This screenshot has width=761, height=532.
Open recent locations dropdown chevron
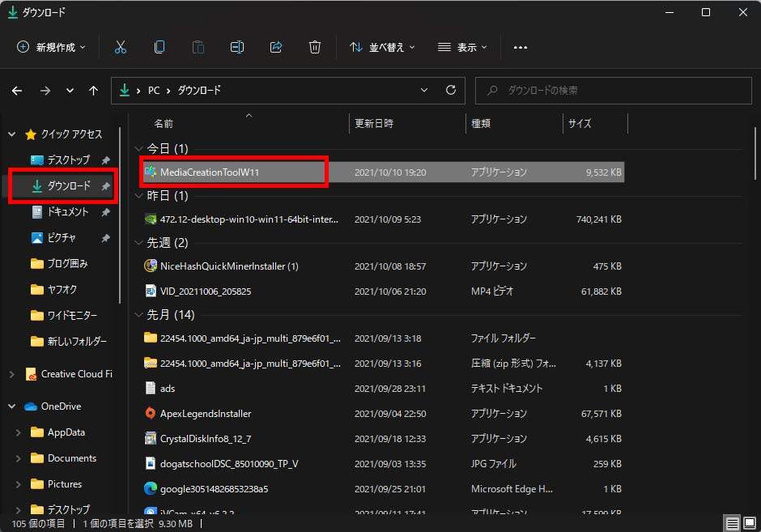pos(70,91)
